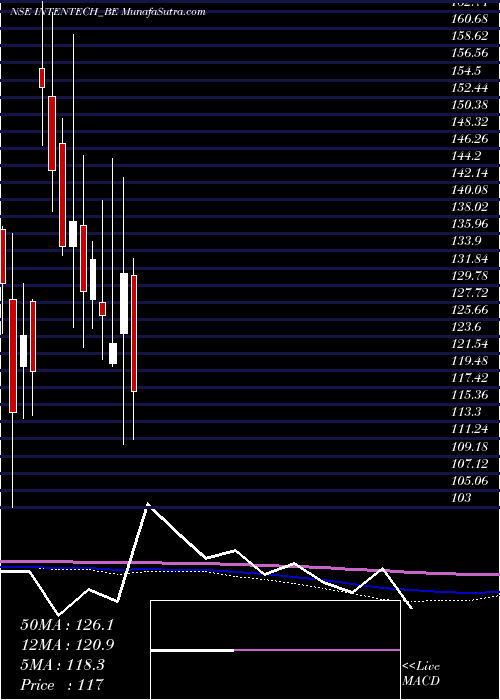Screen dimensions: 500x700
Task: Select the 113.3 price axis label
Action: [466, 413]
